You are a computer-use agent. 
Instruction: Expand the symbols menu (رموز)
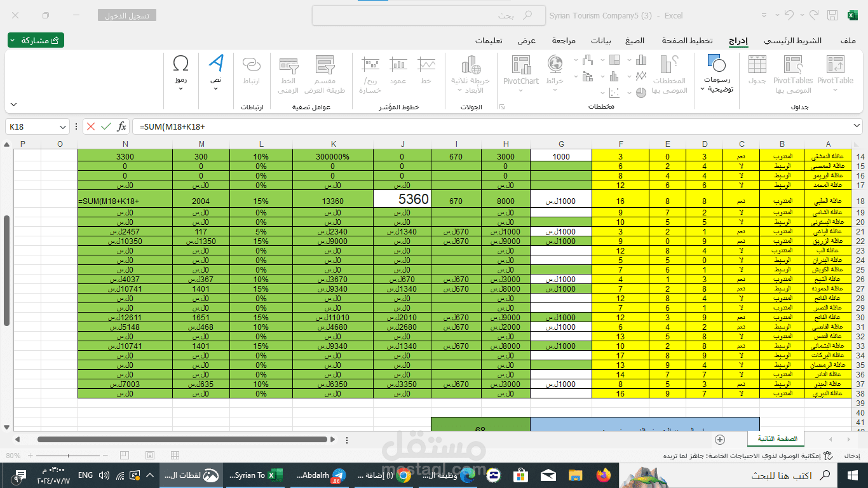(x=180, y=73)
